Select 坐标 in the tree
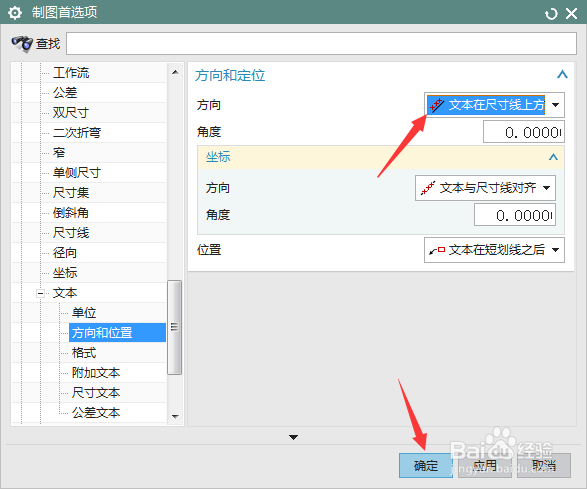The image size is (587, 489). [65, 273]
